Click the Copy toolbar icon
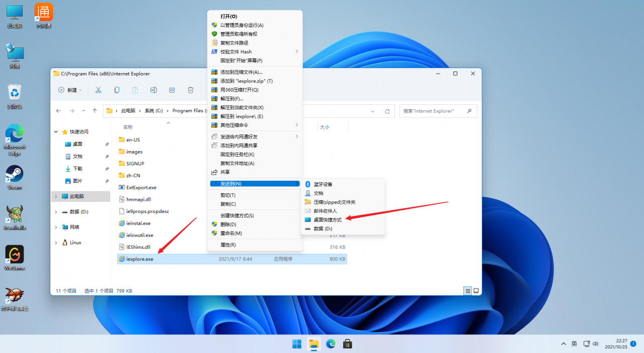644x353 pixels. (117, 90)
